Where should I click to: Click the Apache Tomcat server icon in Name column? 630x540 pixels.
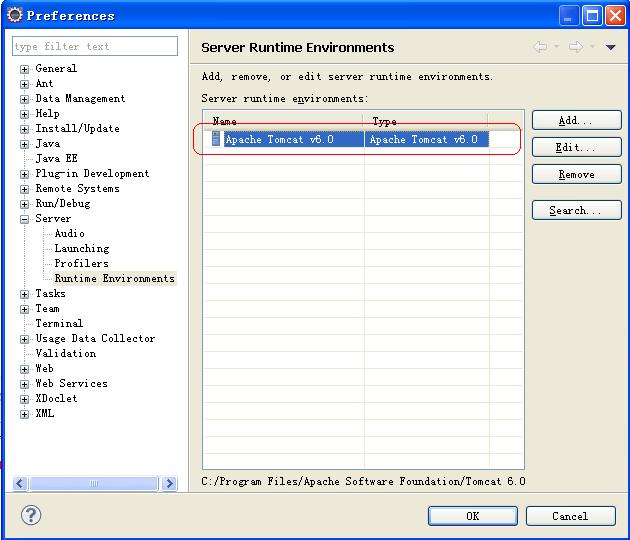pyautogui.click(x=216, y=139)
